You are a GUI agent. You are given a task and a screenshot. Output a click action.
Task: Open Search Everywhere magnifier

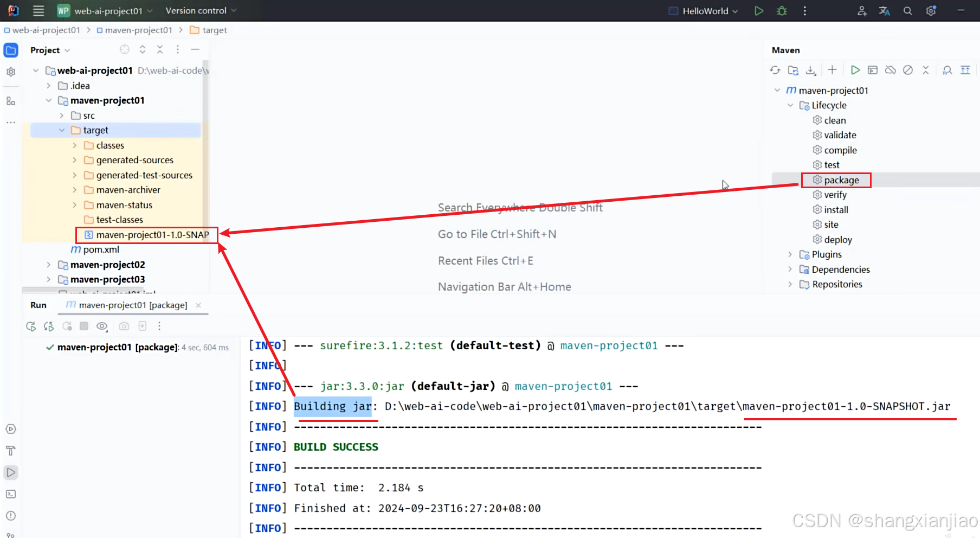coord(907,11)
